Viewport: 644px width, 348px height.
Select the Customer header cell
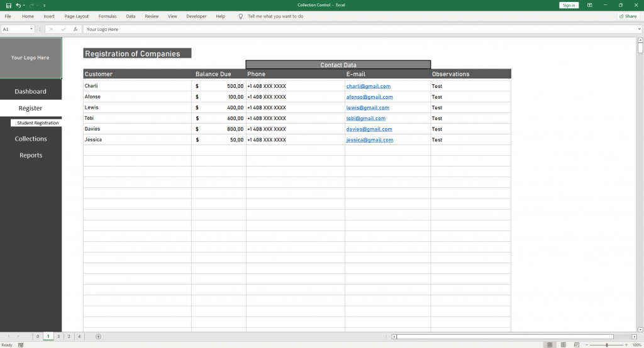[137, 74]
